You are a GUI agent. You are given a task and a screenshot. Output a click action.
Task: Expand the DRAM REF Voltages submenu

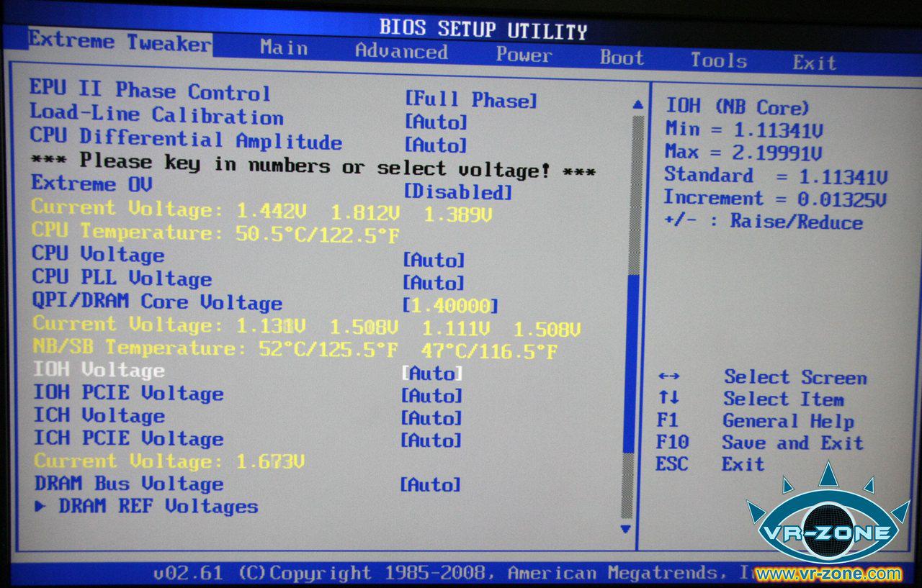tap(146, 507)
